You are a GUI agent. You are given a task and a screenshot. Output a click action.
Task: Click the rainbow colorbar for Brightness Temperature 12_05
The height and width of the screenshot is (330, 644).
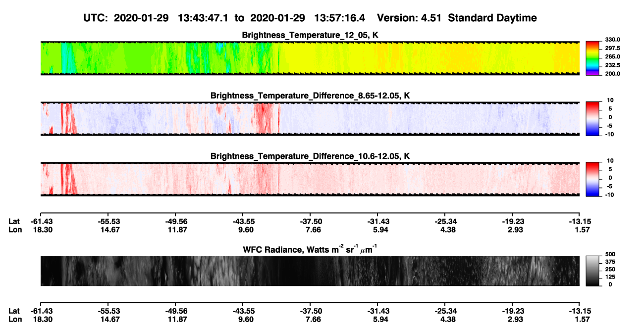(x=593, y=58)
